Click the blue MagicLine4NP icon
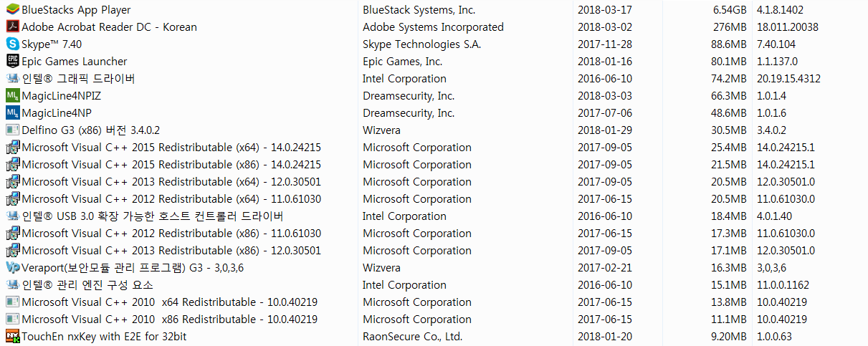The image size is (868, 346). (12, 113)
